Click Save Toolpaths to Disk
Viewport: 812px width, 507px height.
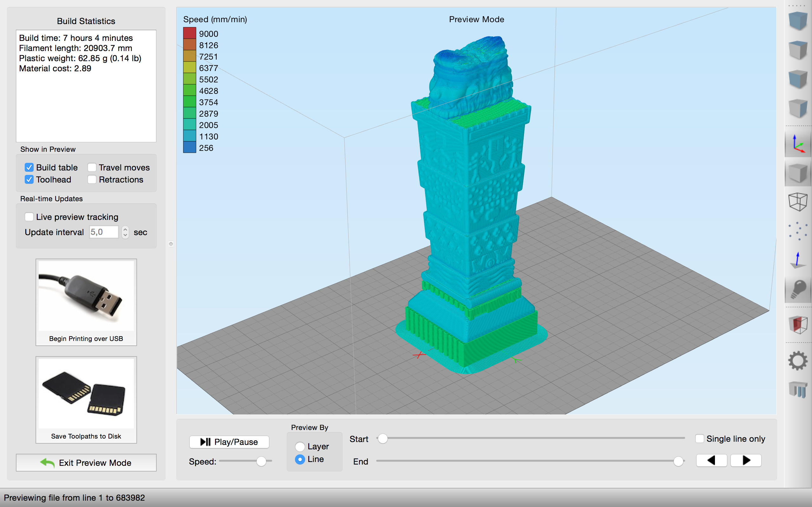point(86,400)
